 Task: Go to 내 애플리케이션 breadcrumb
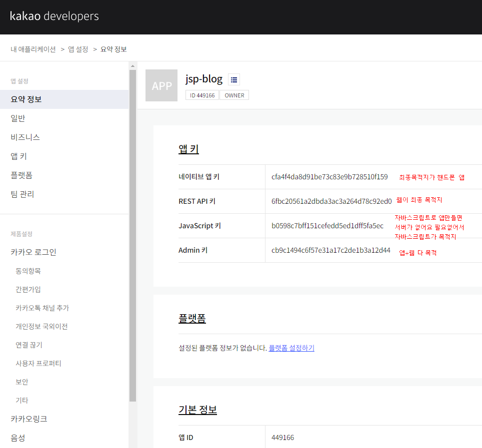coord(33,49)
